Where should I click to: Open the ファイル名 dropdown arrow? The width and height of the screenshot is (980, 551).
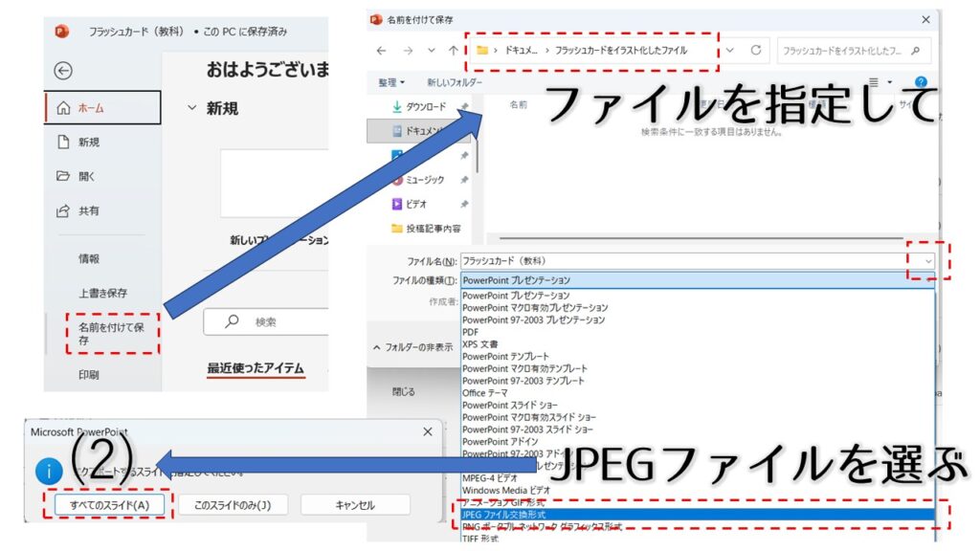coord(926,260)
